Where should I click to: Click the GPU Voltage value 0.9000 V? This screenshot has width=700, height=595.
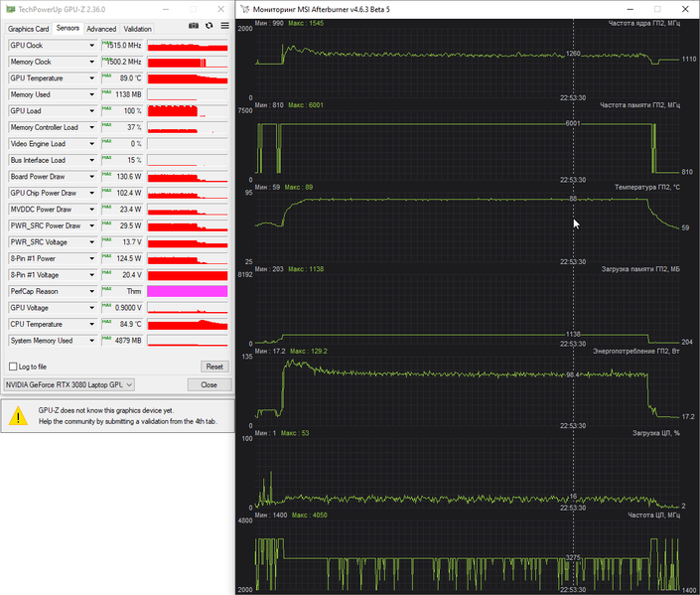click(128, 308)
